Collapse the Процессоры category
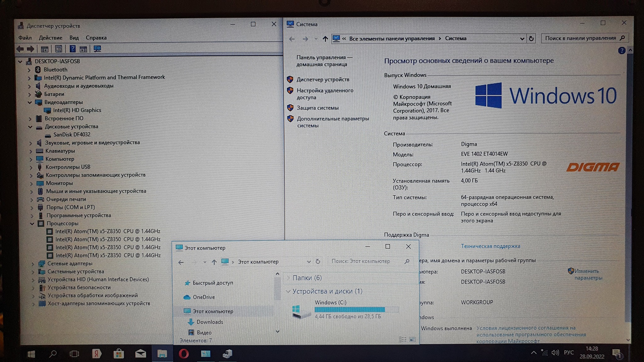The height and width of the screenshot is (362, 644). click(x=32, y=224)
